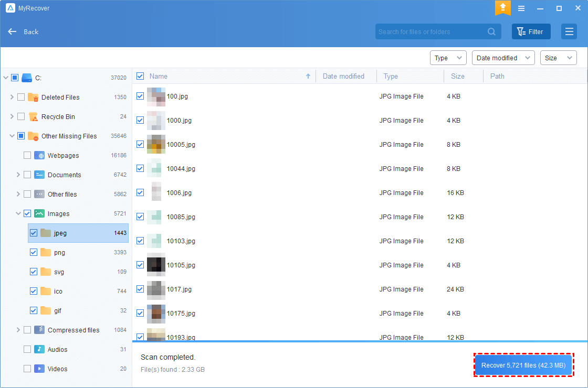Select the Webpages globe icon
This screenshot has height=388, width=588.
[39, 155]
